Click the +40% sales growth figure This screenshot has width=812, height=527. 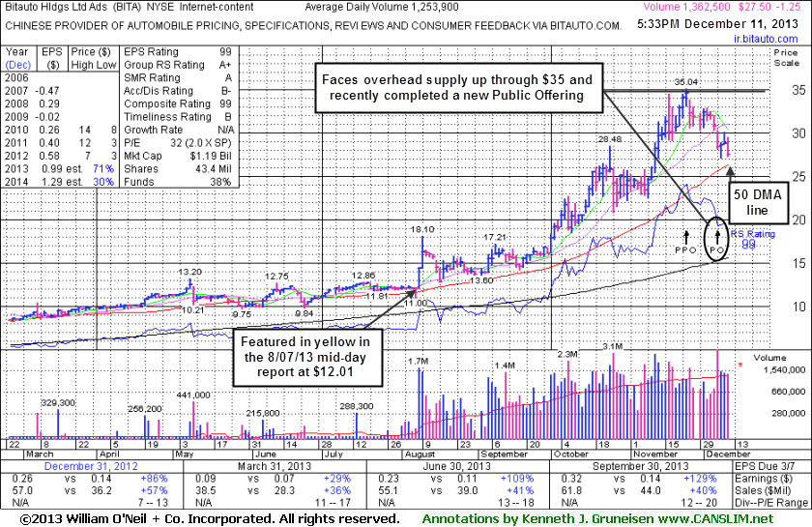pyautogui.click(x=704, y=490)
